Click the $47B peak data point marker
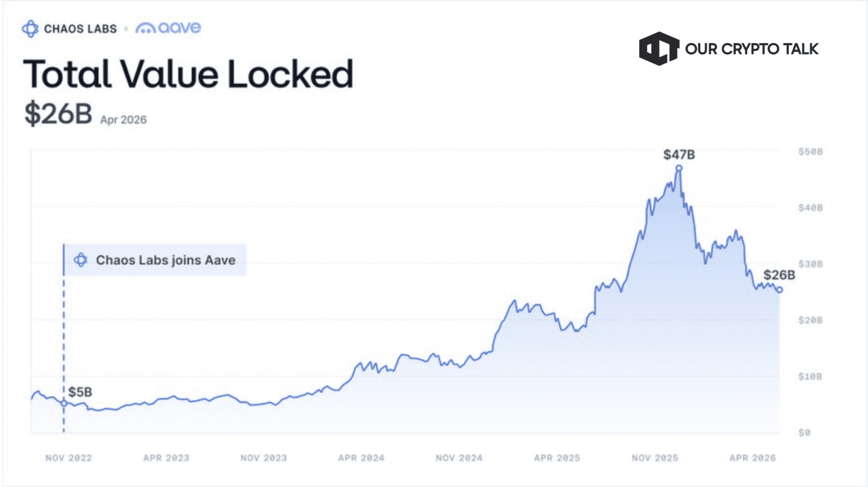This screenshot has width=868, height=488. coord(679,168)
